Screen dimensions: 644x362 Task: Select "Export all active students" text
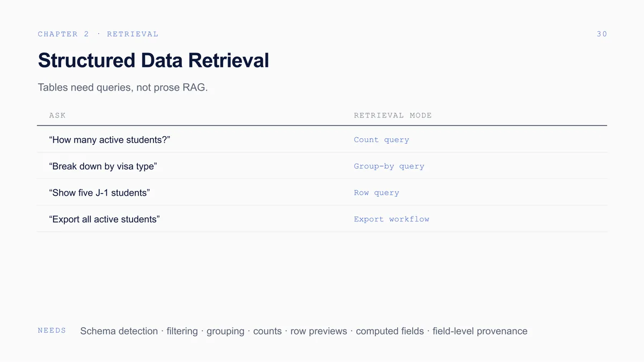[104, 219]
